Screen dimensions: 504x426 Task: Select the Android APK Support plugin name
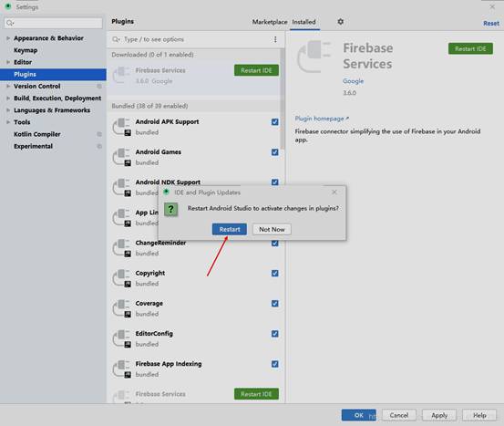pos(167,121)
